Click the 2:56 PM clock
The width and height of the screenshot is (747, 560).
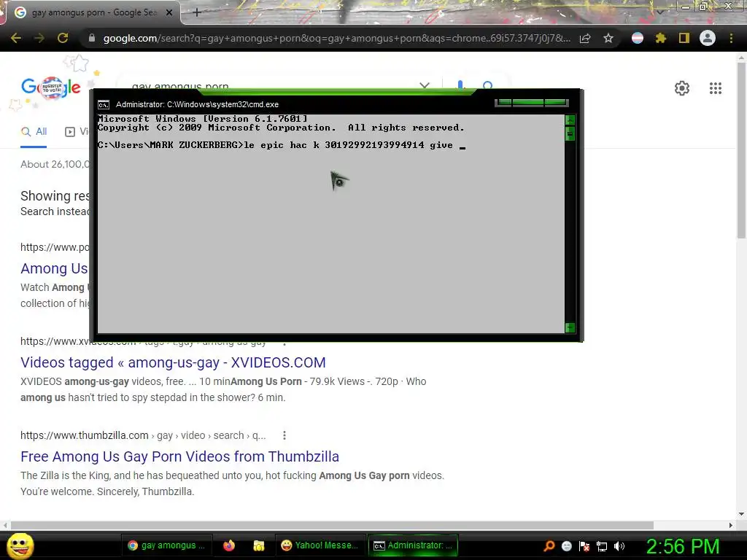[x=683, y=546]
